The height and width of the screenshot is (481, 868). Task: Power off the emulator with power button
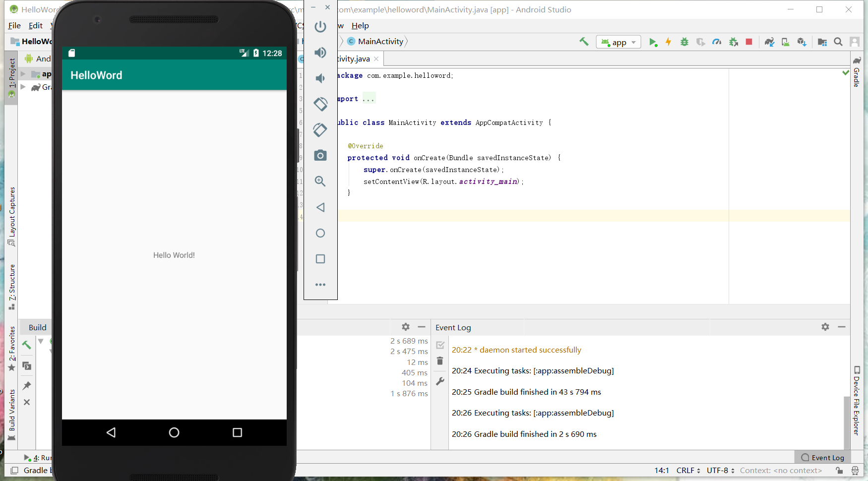click(x=320, y=27)
